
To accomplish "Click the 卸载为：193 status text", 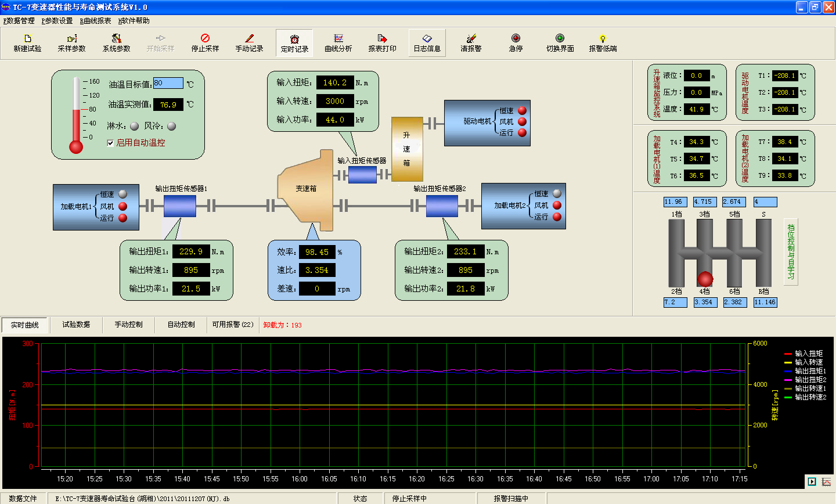I will [283, 325].
